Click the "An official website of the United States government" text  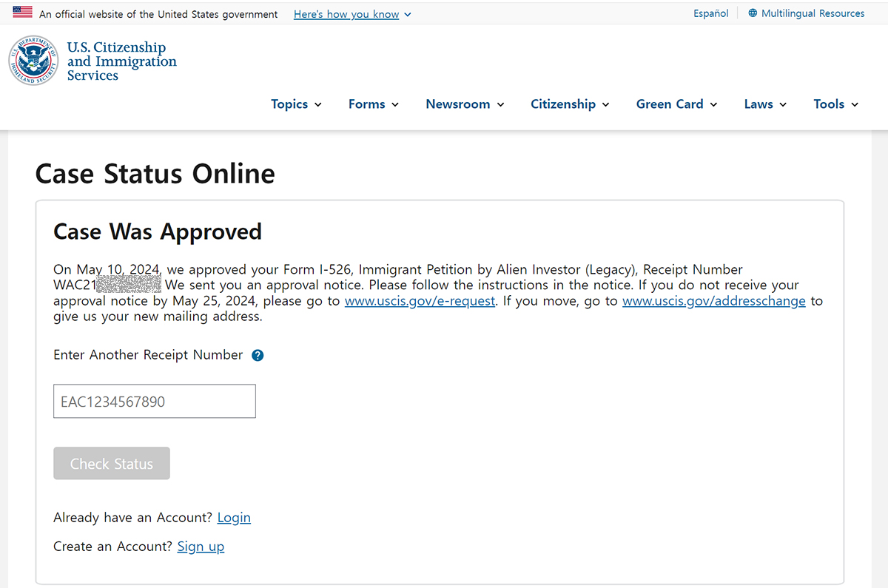158,14
